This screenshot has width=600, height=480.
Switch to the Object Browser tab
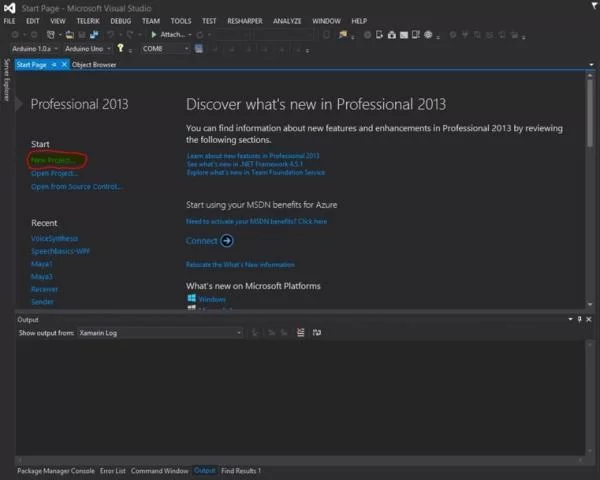coord(94,65)
